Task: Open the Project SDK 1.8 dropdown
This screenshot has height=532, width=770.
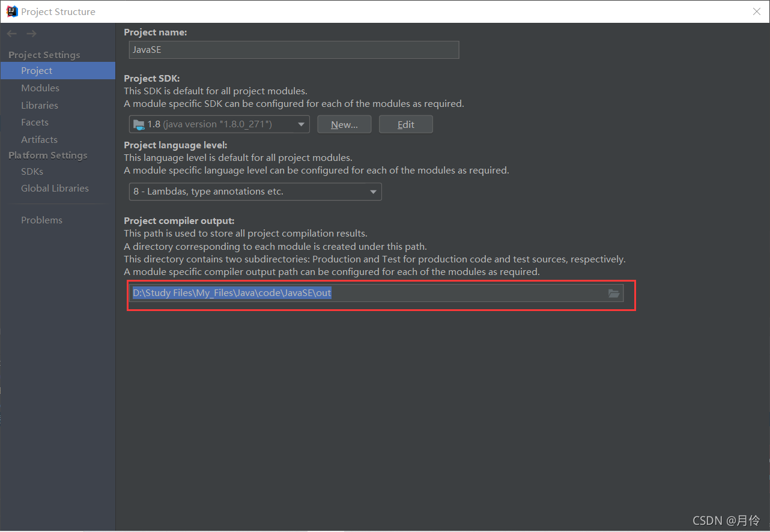Action: (x=219, y=124)
